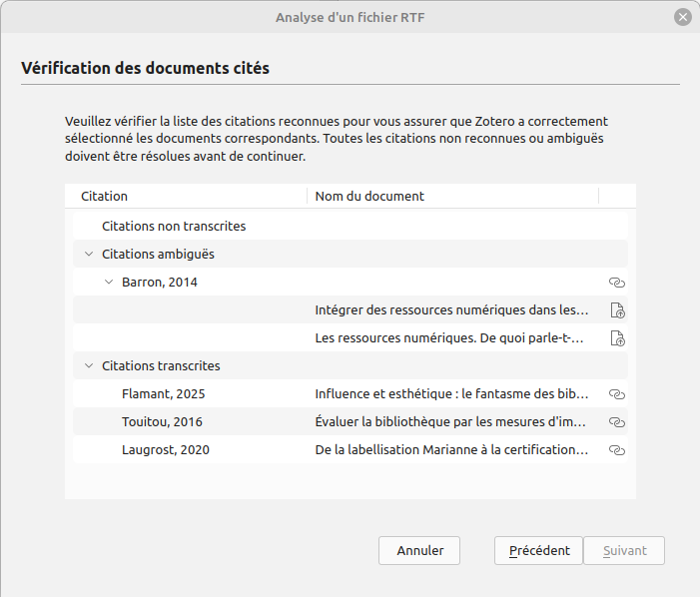
Task: Click the Suivant button
Action: 624,551
